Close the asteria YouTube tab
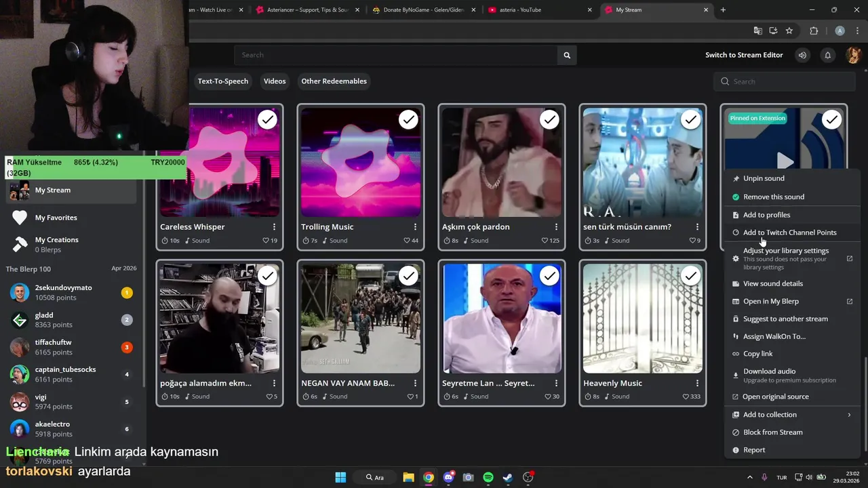 (x=589, y=9)
